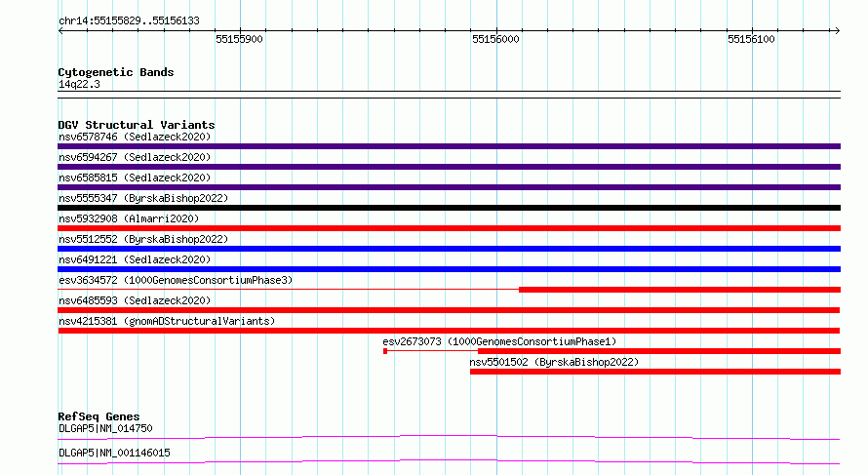
Task: Open the nsv6585815 (Sedlazeck2020) label
Action: click(x=135, y=178)
